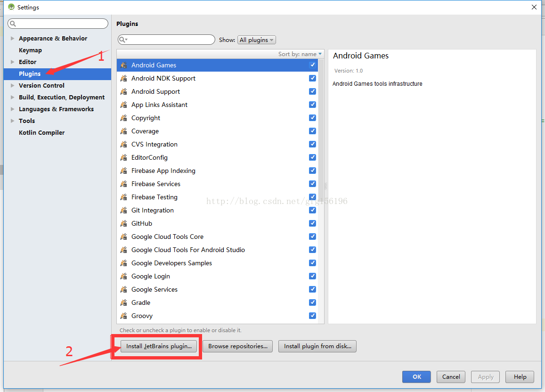
Task: Select the Coverage plugin row
Action: pyautogui.click(x=217, y=131)
